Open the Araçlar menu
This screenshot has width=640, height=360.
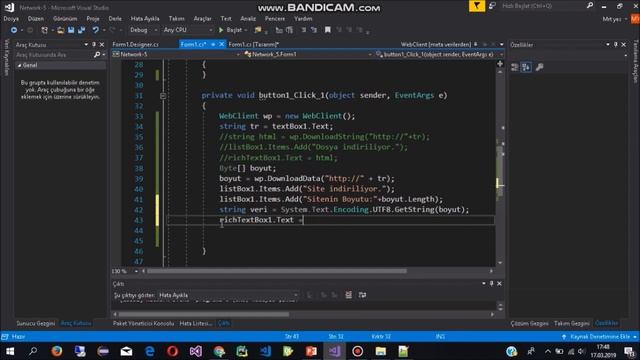pyautogui.click(x=202, y=19)
